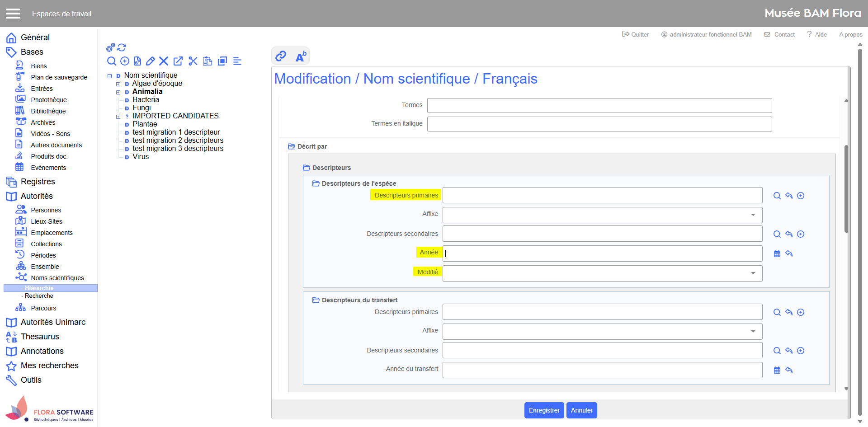The width and height of the screenshot is (868, 427).
Task: Collapse the Nom scientifique root node
Action: (x=109, y=76)
